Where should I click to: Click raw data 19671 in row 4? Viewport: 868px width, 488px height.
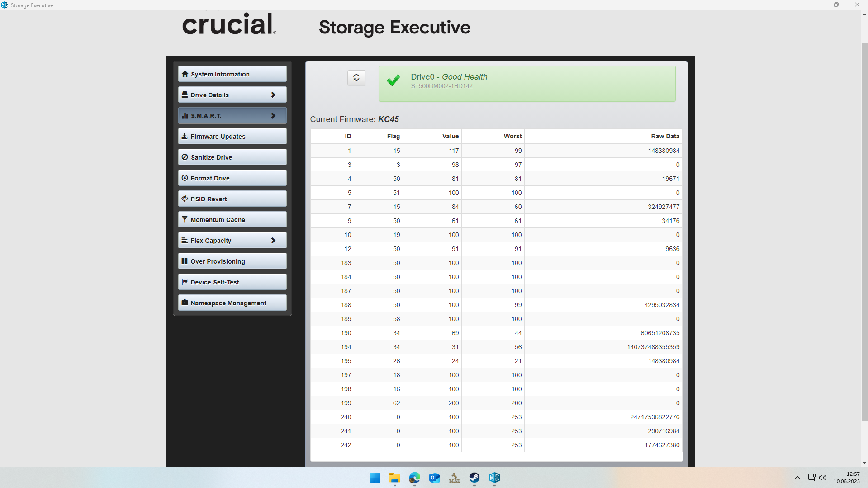670,179
